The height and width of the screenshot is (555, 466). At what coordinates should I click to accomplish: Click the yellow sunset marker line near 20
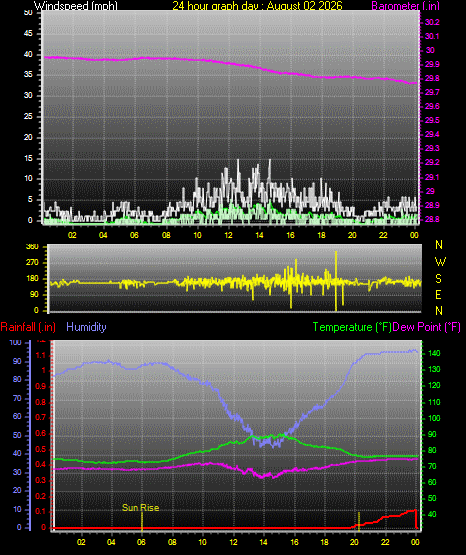359,521
